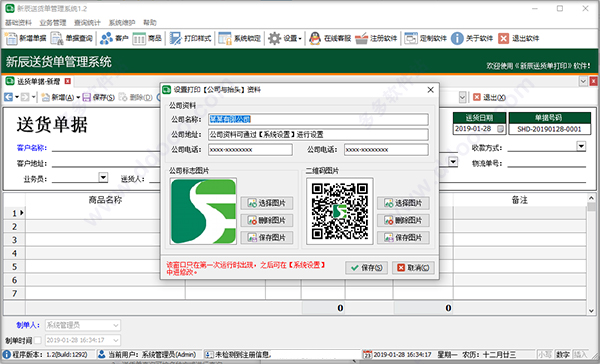Click the back navigation arrow icon

tap(8, 97)
